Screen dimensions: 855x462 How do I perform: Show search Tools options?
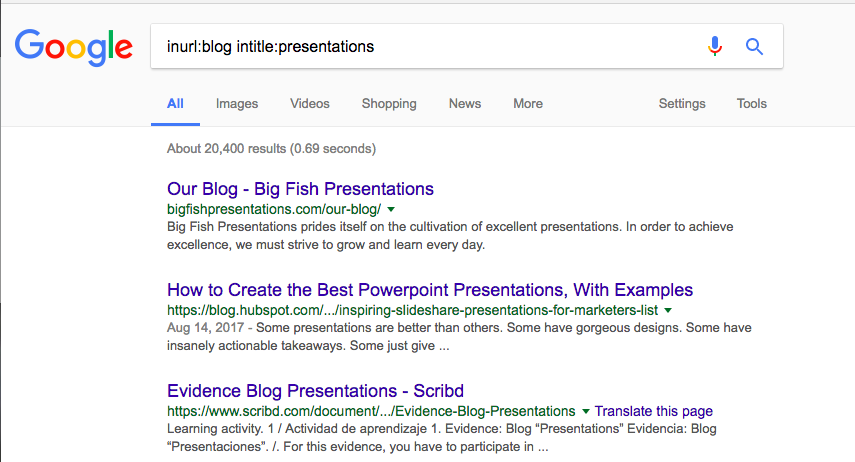(751, 104)
